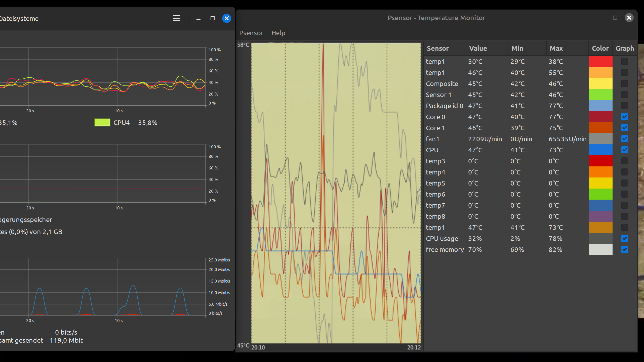Enable graph for Package id 0
Image resolution: width=644 pixels, height=362 pixels.
624,106
